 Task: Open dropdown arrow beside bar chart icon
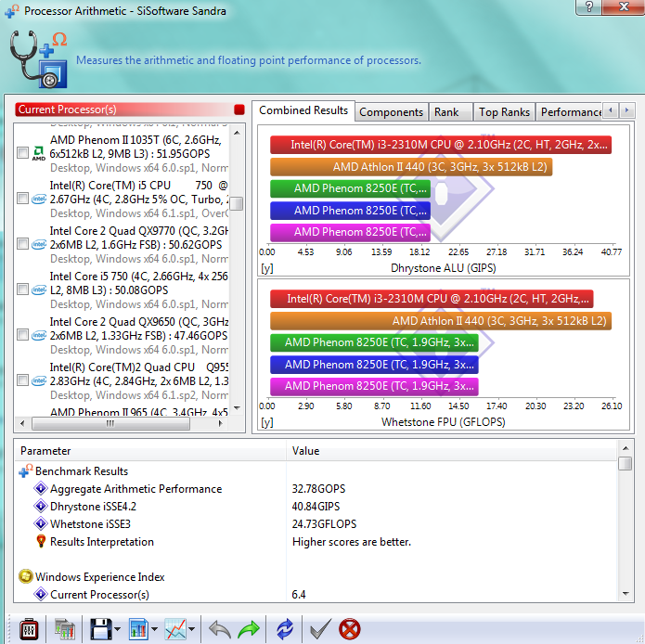pos(154,629)
